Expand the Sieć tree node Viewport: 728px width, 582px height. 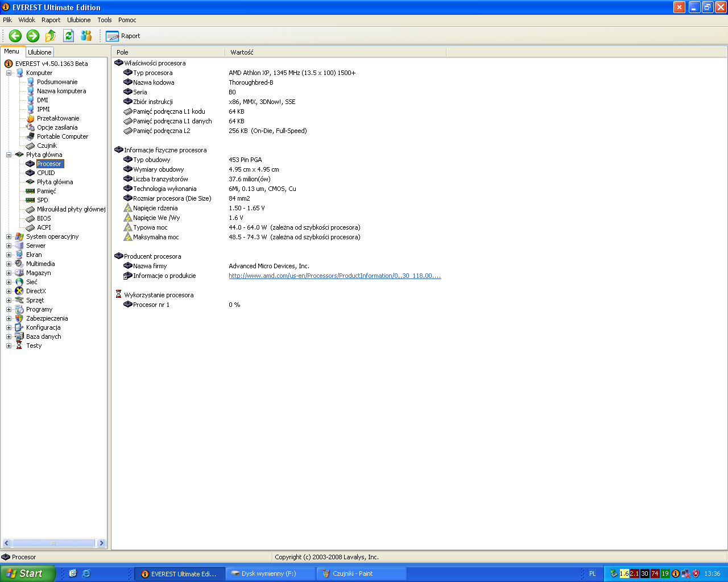pyautogui.click(x=9, y=282)
